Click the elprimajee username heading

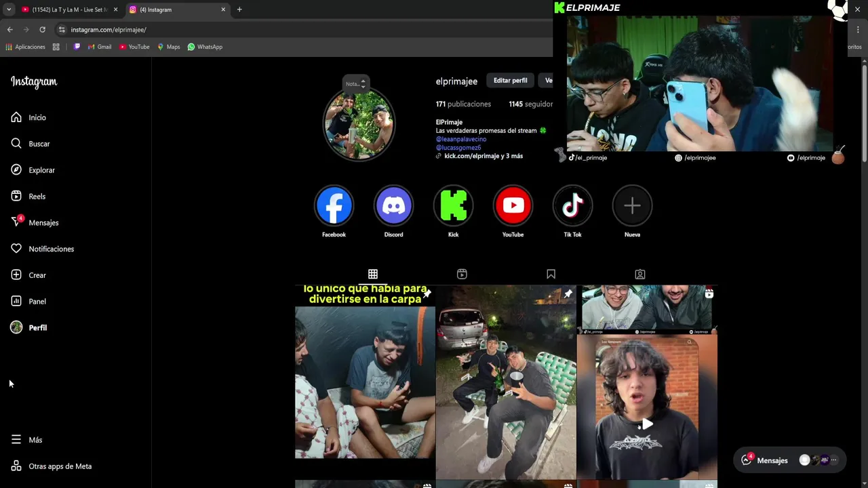(x=456, y=81)
